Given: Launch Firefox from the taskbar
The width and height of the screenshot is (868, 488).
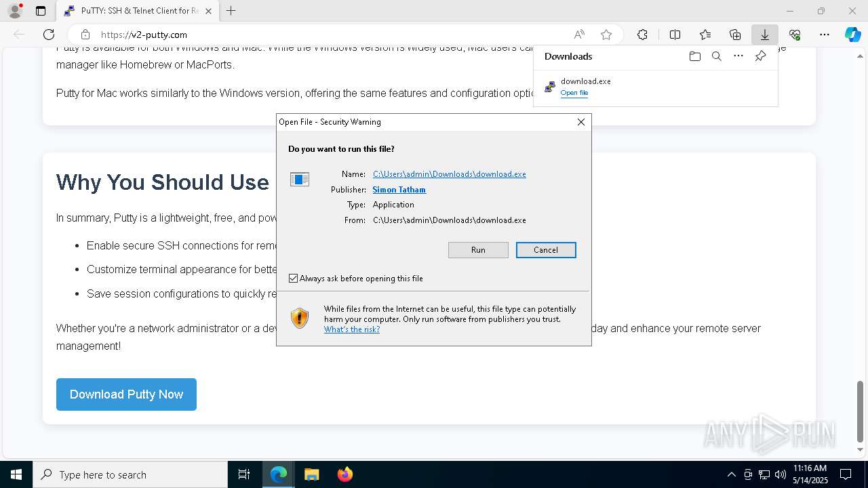Looking at the screenshot, I should click(x=344, y=474).
